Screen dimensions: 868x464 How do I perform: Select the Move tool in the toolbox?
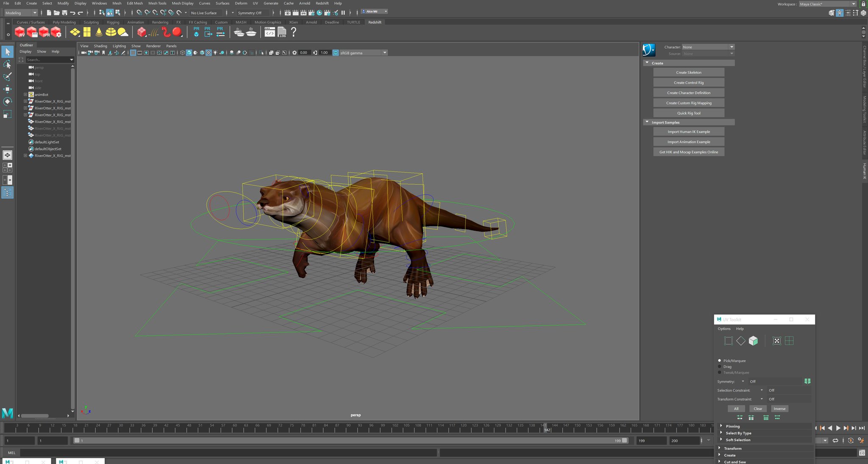(x=8, y=89)
